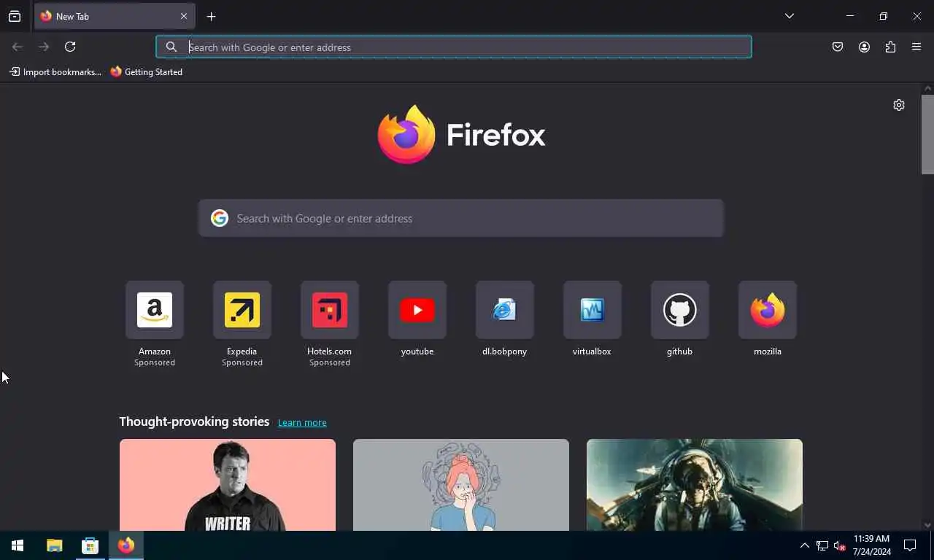Open Microsoft Store from taskbar
Image resolution: width=934 pixels, height=560 pixels.
click(90, 545)
